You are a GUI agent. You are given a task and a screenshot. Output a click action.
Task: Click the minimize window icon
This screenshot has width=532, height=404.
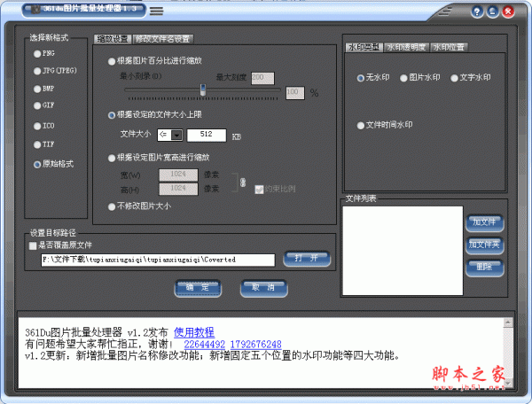coord(493,12)
